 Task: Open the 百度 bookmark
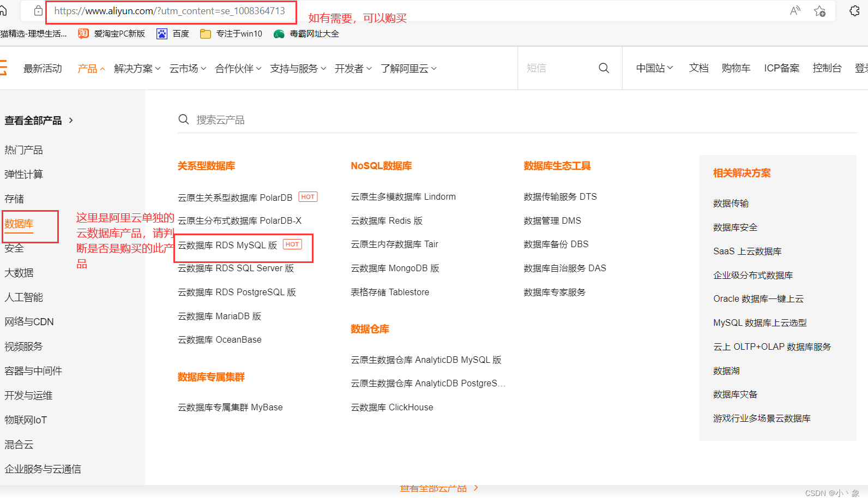[x=173, y=34]
